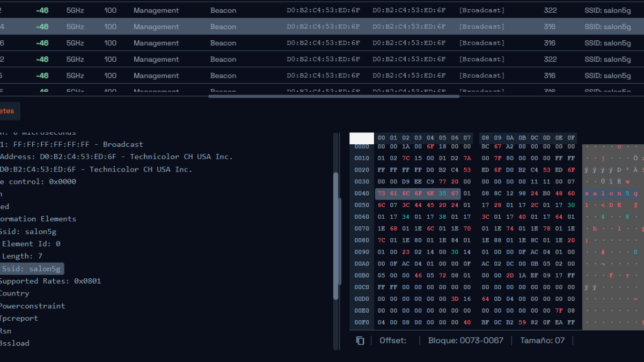Image resolution: width=644 pixels, height=362 pixels.
Task: Select the Element Id: 0 field
Action: [31, 244]
